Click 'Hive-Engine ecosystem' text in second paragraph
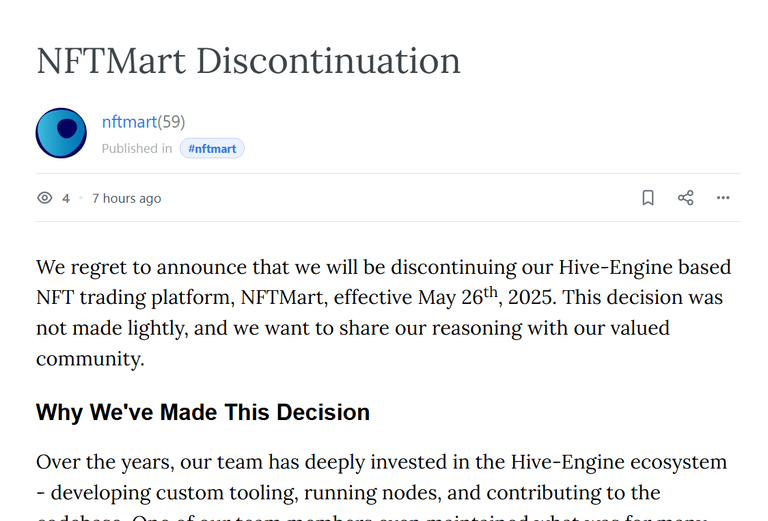 coord(619,462)
